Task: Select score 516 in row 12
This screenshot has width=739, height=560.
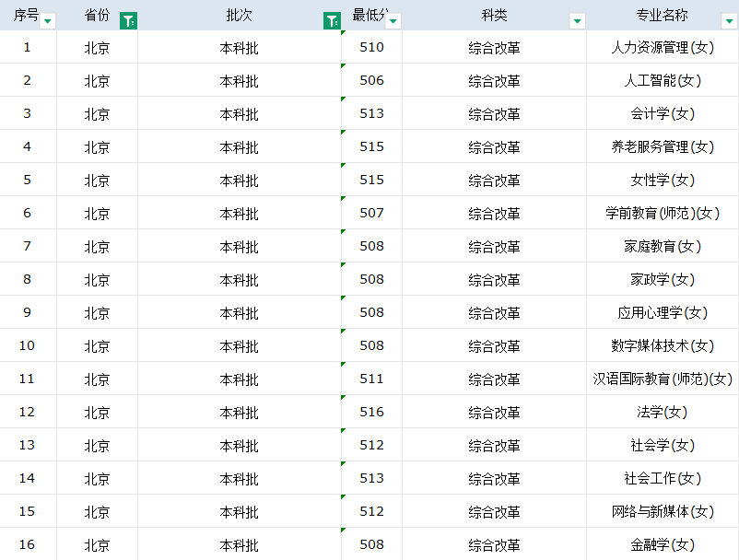Action: click(372, 412)
